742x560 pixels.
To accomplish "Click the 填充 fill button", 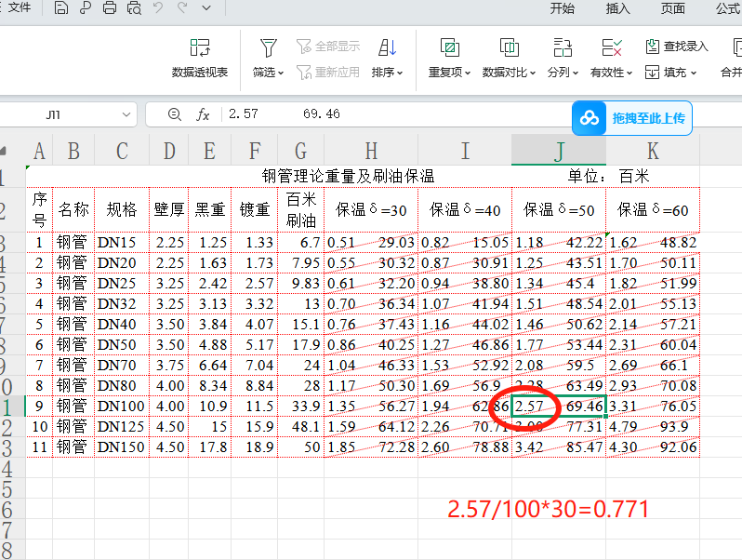I will (666, 73).
